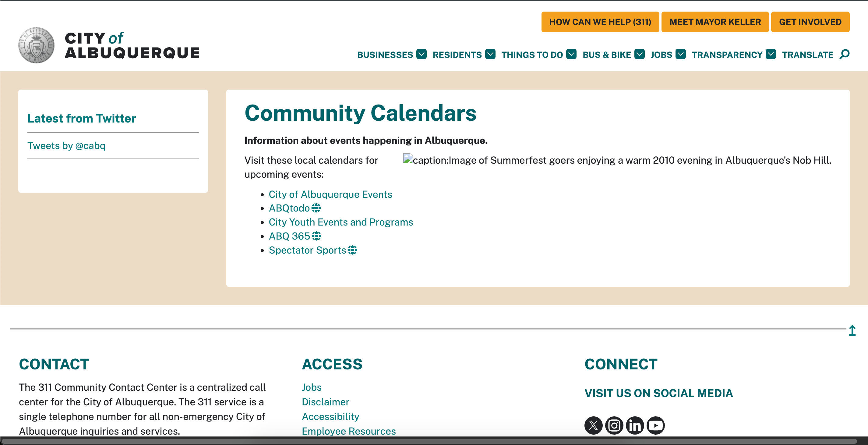Expand the Things To Do chevron
This screenshot has height=445, width=868.
pos(571,54)
